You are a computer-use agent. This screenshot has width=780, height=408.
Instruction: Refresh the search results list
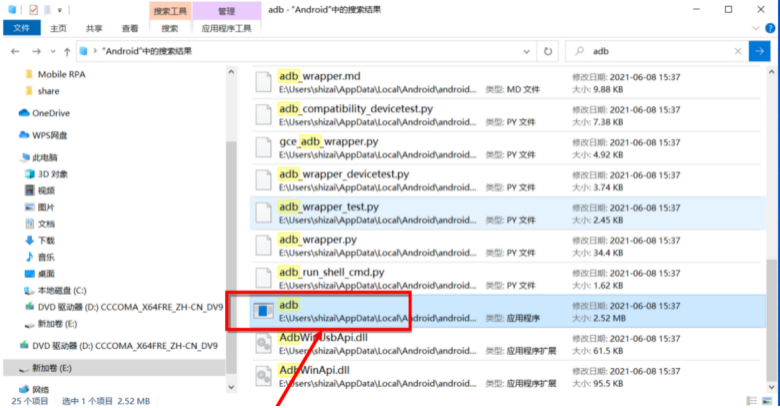point(548,50)
